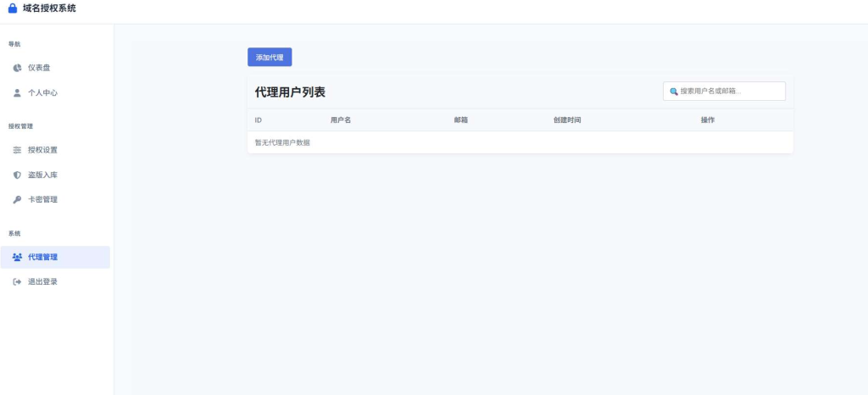The height and width of the screenshot is (395, 868).
Task: Click the piracy shield icon
Action: point(17,175)
